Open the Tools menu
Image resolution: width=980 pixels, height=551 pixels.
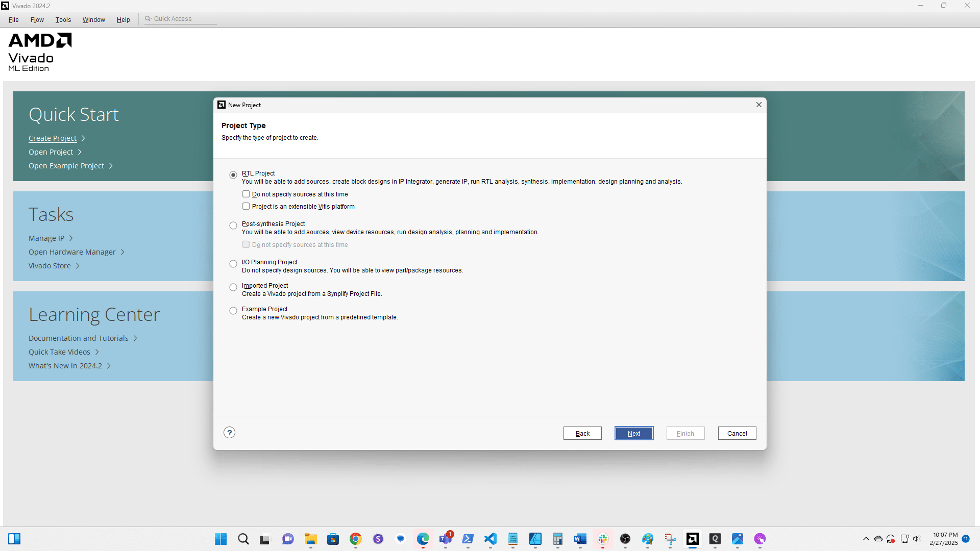[63, 20]
